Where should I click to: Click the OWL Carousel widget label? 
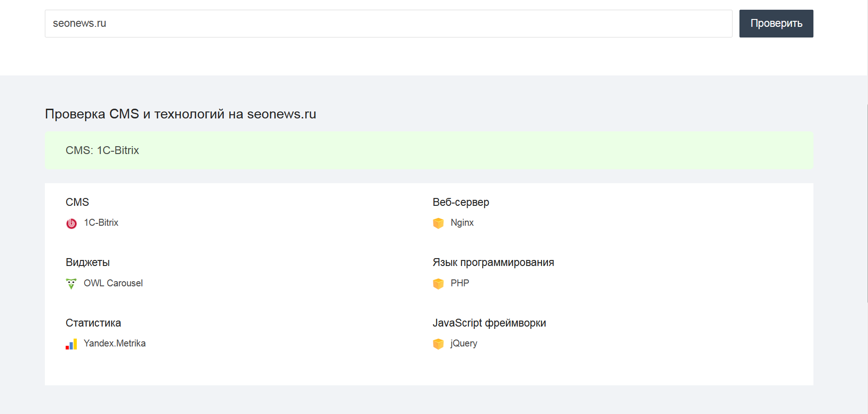pos(113,283)
